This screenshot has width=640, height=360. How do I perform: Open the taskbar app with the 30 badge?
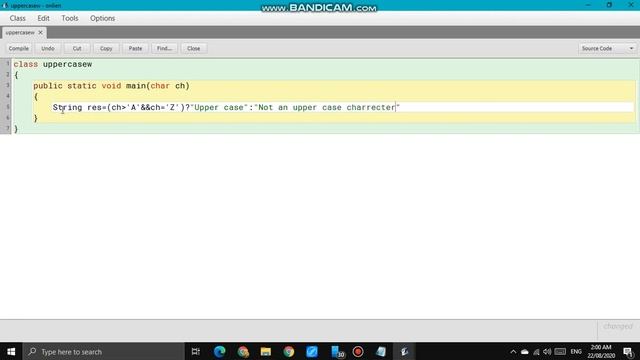coord(337,351)
